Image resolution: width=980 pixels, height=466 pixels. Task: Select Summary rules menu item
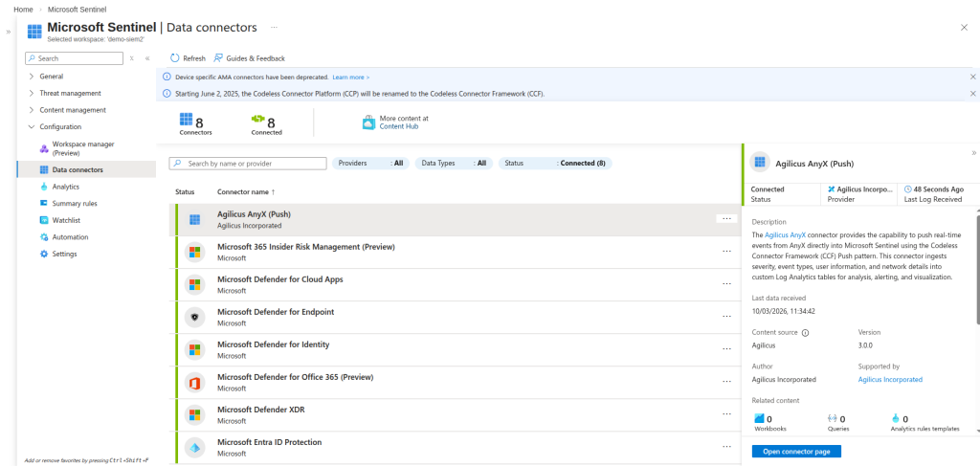75,204
